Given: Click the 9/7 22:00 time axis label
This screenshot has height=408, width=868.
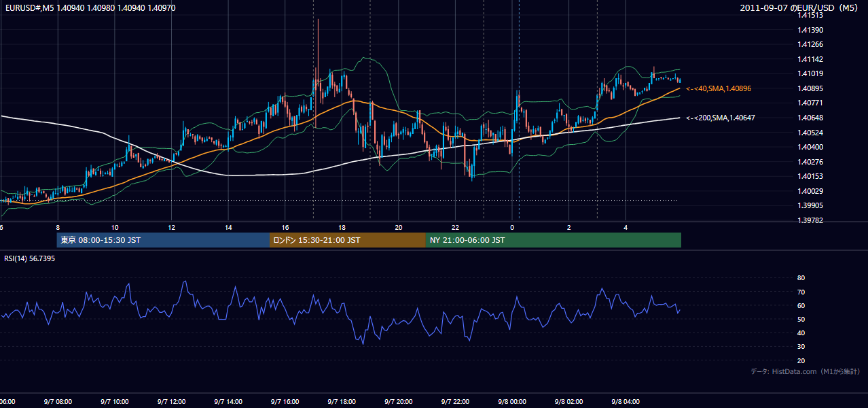Looking at the screenshot, I should tap(455, 402).
